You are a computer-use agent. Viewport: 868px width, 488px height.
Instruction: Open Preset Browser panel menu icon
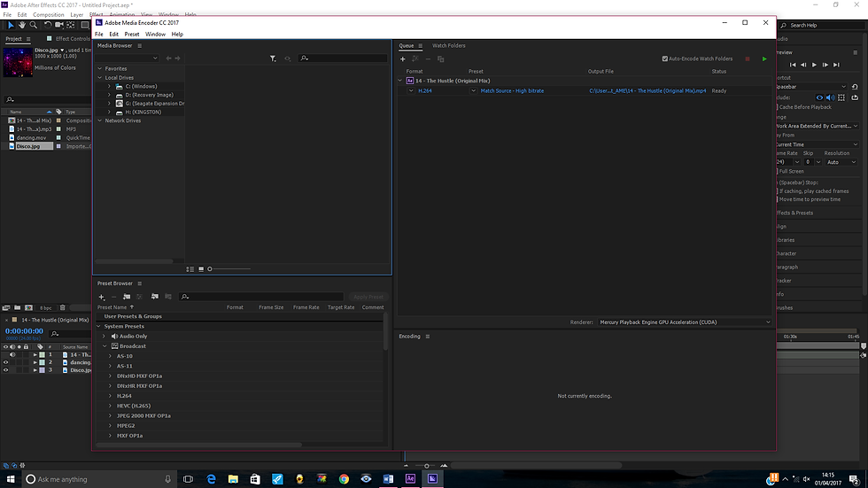140,283
